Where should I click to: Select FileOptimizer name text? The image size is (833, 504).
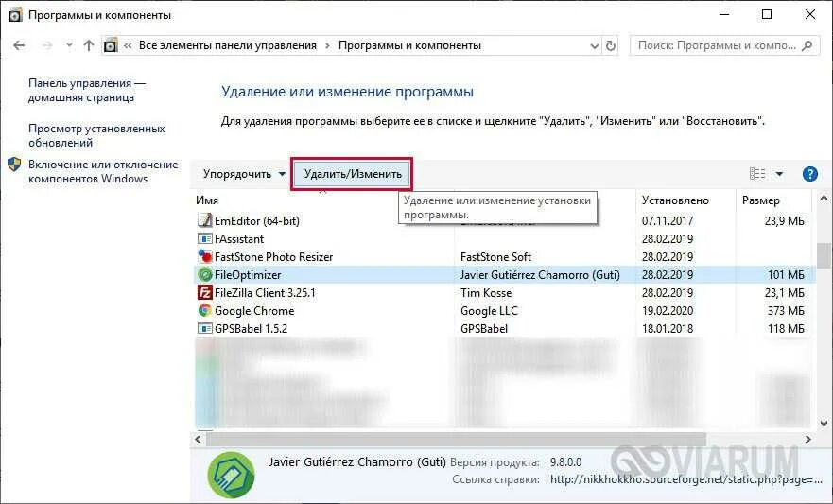pyautogui.click(x=248, y=275)
